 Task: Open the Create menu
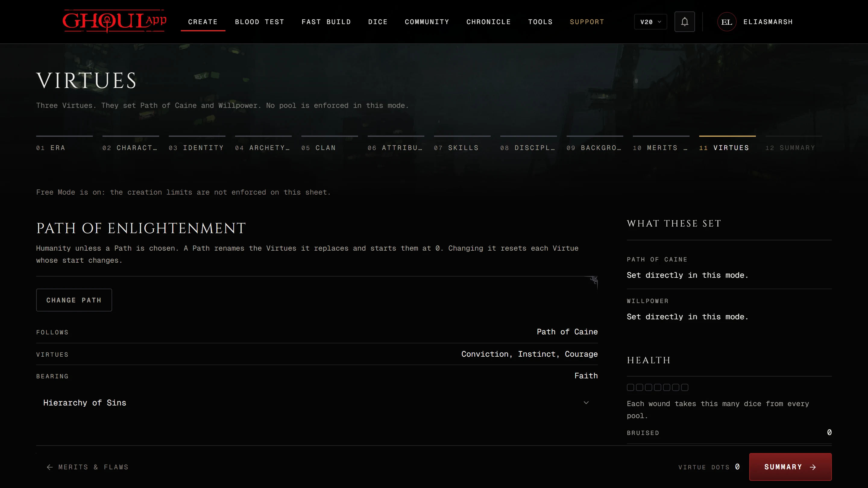click(x=203, y=22)
